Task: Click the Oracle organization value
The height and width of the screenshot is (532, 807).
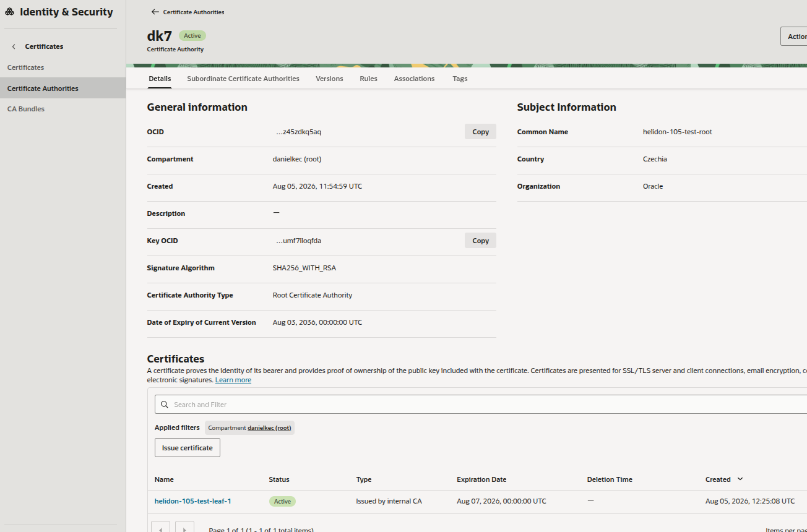Action: 653,186
